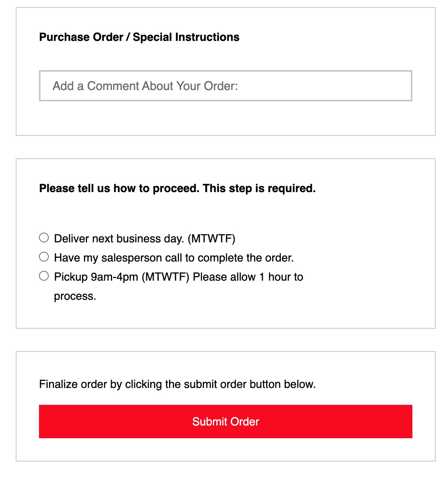448x478 pixels.
Task: Choose the salesperson call radio button
Action: tap(44, 257)
